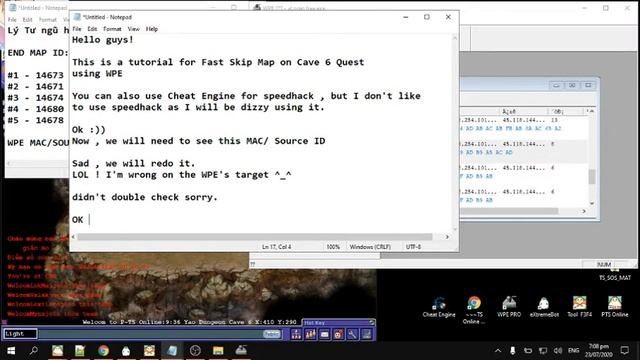The height and width of the screenshot is (360, 640).
Task: Switch to Notepad in the taskbar
Action: 172,351
